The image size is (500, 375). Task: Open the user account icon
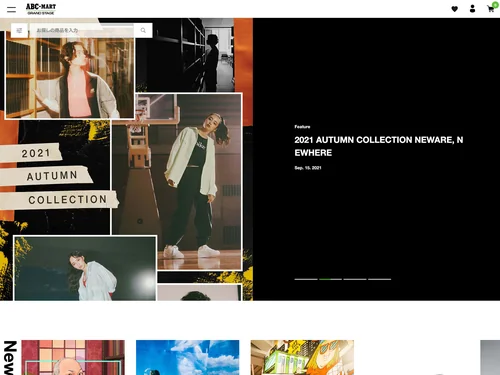tap(472, 9)
